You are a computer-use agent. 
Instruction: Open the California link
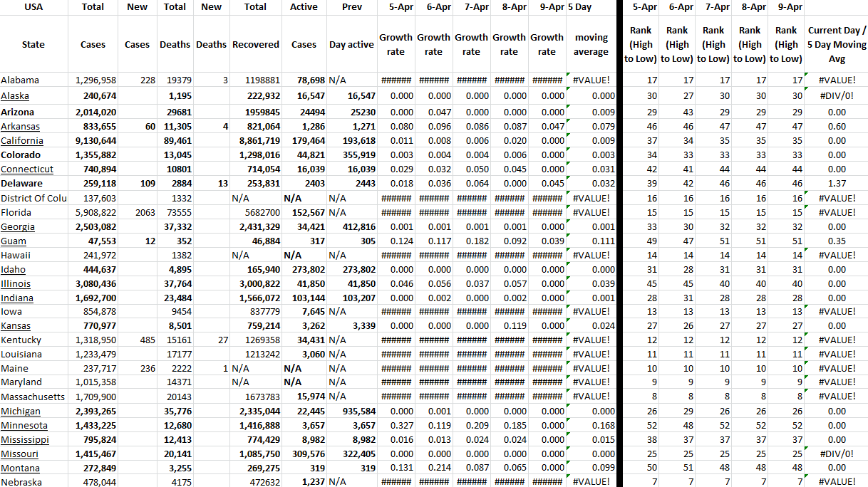[x=22, y=140]
